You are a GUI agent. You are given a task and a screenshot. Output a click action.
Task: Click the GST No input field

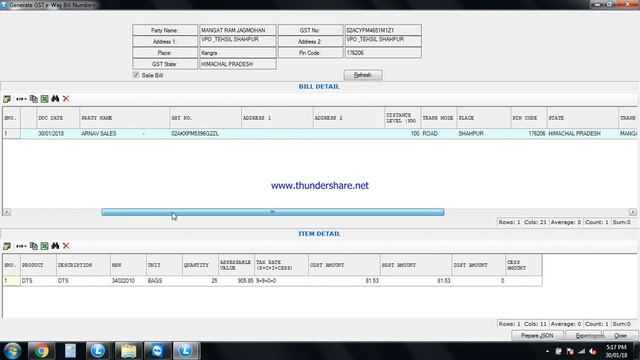pyautogui.click(x=383, y=30)
